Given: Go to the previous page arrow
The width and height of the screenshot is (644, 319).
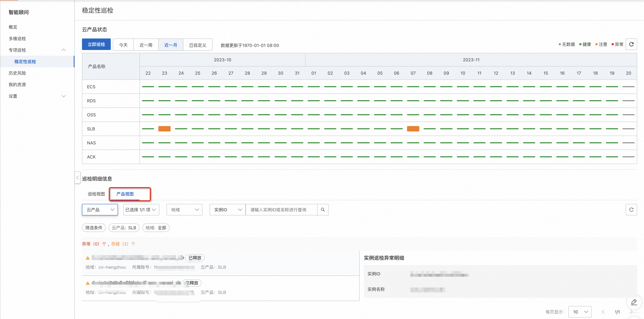Looking at the screenshot, I should [x=603, y=312].
